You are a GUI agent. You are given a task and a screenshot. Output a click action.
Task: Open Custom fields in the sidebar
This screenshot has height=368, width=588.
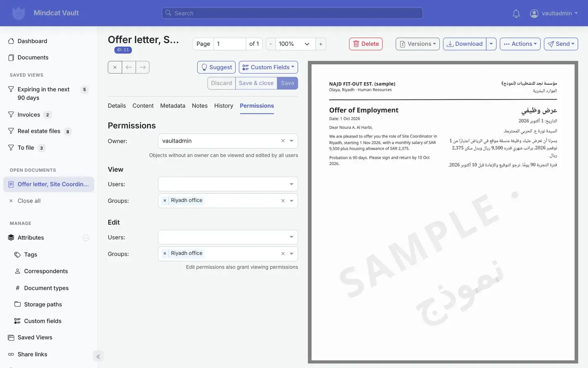pyautogui.click(x=42, y=321)
